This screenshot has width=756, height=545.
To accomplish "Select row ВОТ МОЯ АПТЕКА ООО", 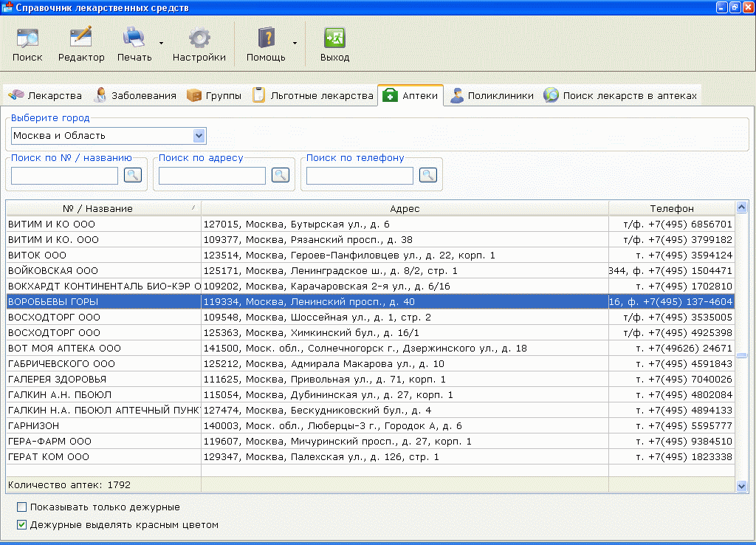I will 371,349.
